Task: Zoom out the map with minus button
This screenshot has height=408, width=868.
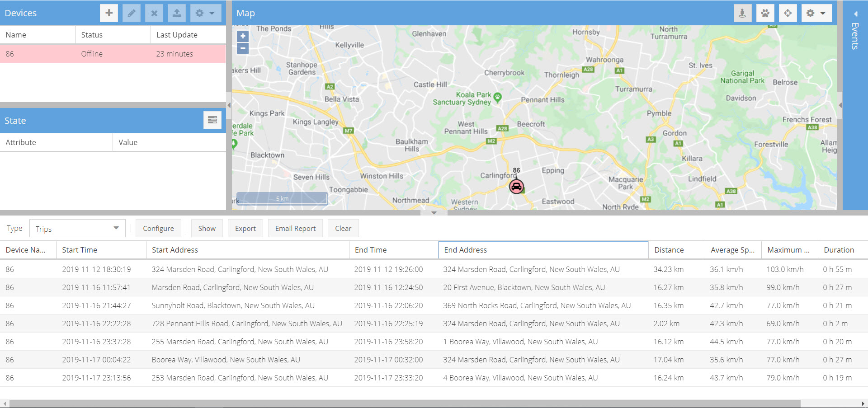Action: [243, 48]
